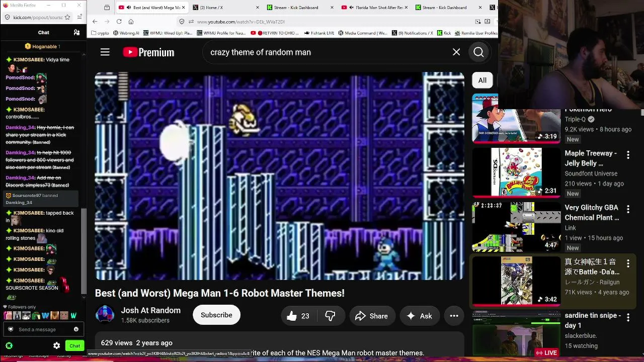Select the '629 views 2 years ago' description text

tap(136, 343)
